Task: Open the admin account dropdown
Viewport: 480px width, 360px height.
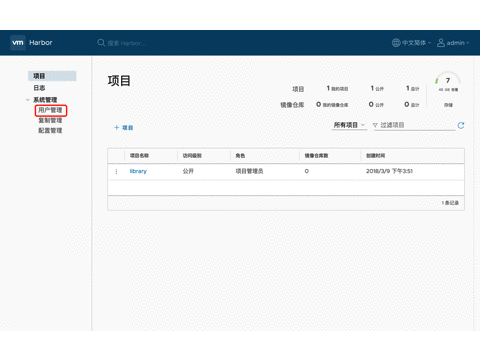Action: pyautogui.click(x=458, y=43)
